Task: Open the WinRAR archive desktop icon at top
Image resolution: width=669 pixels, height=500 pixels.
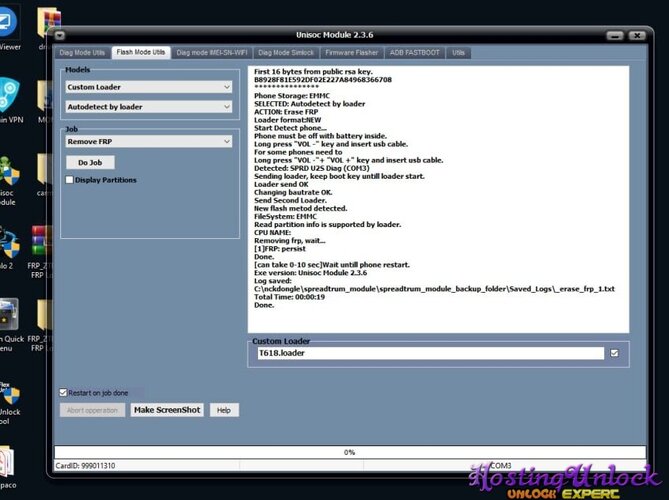Action: click(48, 22)
